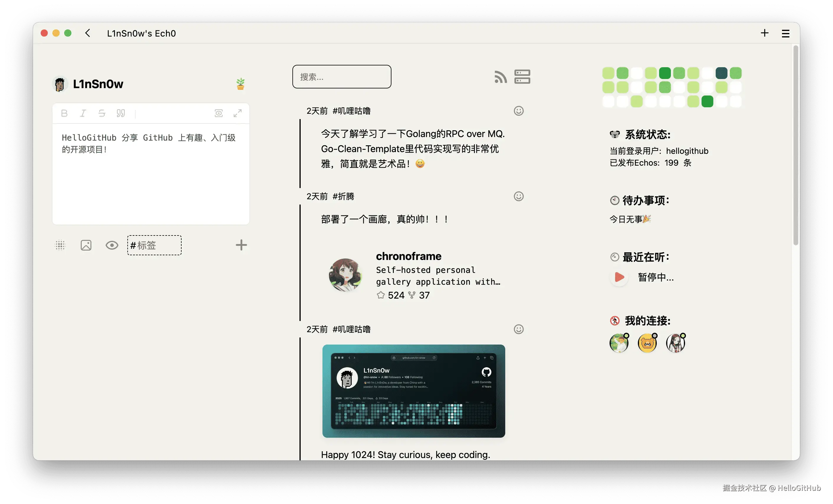Publish the post with the plus button
Viewport: 833px width, 504px height.
tap(241, 245)
